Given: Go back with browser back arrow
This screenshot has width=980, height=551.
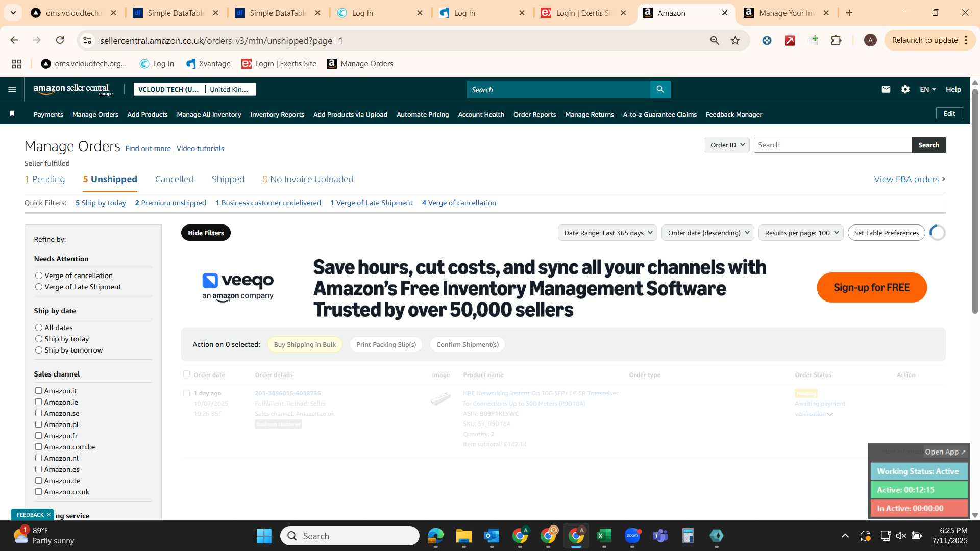Looking at the screenshot, I should tap(14, 40).
